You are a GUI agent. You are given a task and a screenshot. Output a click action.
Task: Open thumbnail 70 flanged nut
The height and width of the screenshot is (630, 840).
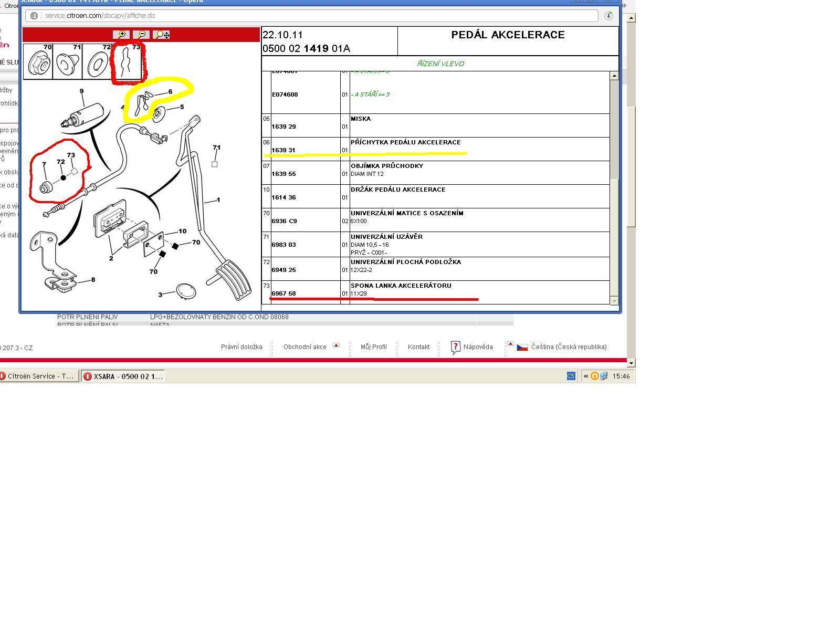point(38,61)
